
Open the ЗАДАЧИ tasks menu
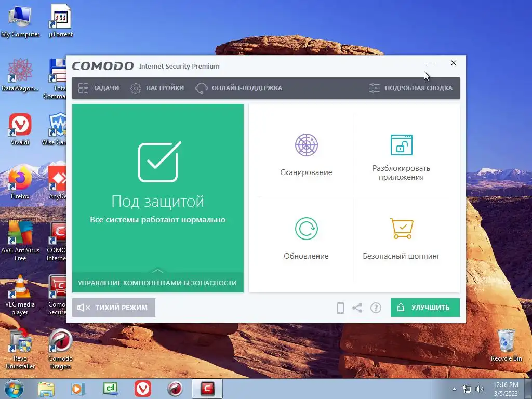(x=98, y=88)
